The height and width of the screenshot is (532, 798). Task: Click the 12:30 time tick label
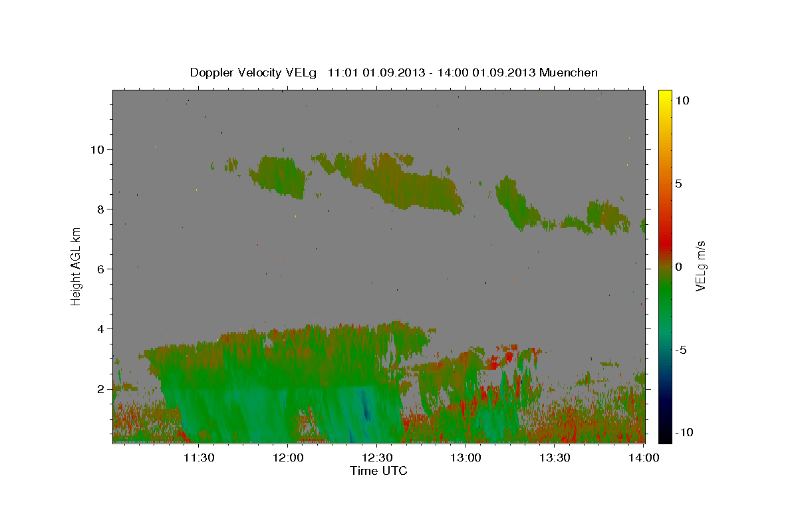(377, 457)
